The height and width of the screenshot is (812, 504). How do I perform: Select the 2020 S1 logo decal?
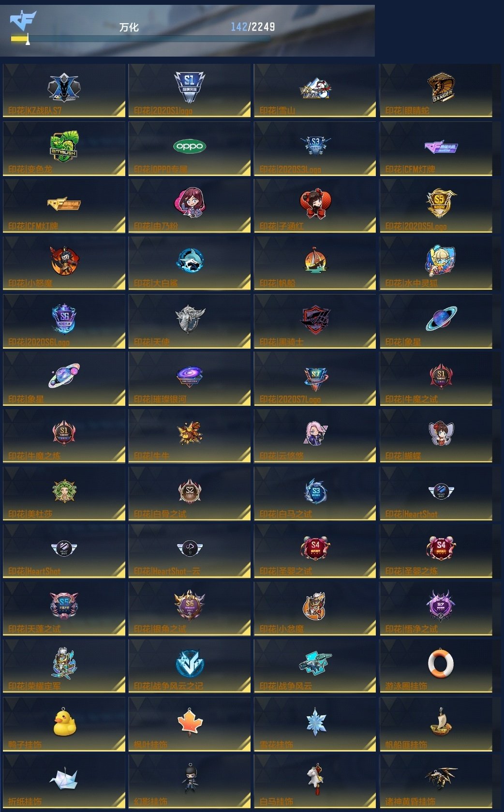click(190, 87)
